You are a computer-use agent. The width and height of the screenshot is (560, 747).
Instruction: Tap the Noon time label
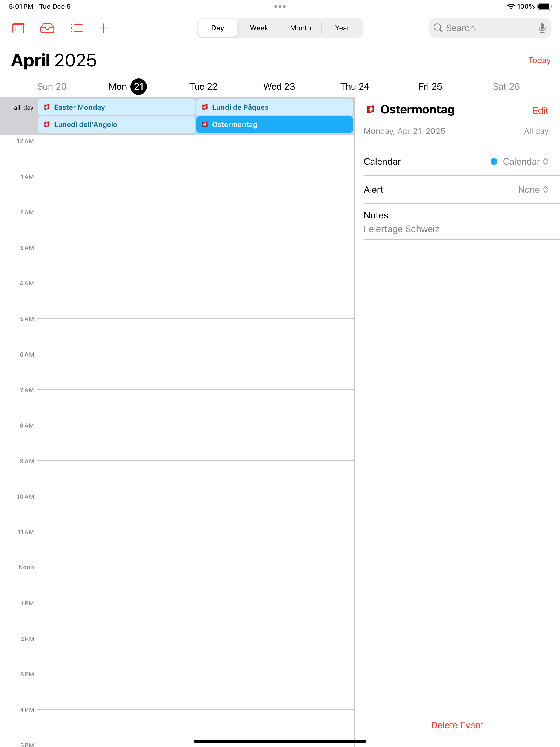(x=26, y=567)
